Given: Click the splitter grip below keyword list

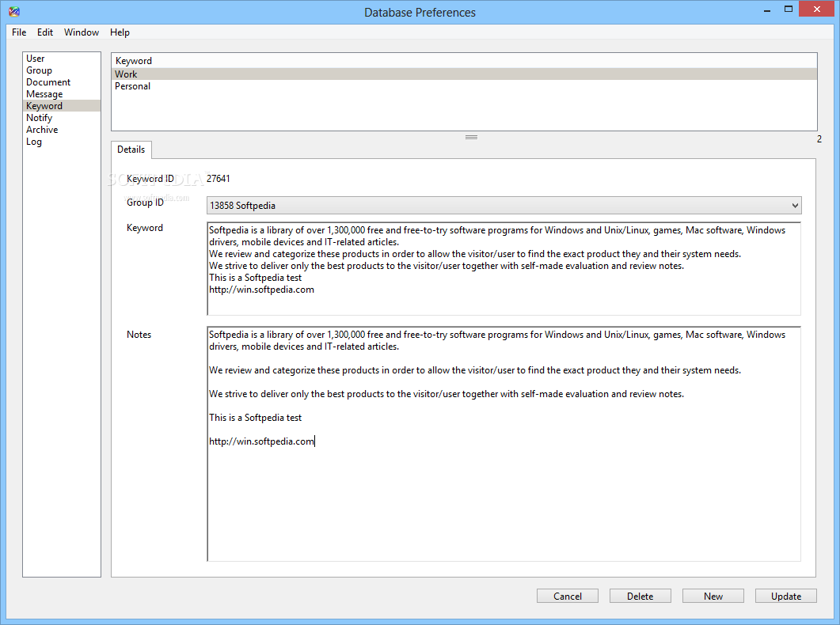Looking at the screenshot, I should [x=471, y=137].
